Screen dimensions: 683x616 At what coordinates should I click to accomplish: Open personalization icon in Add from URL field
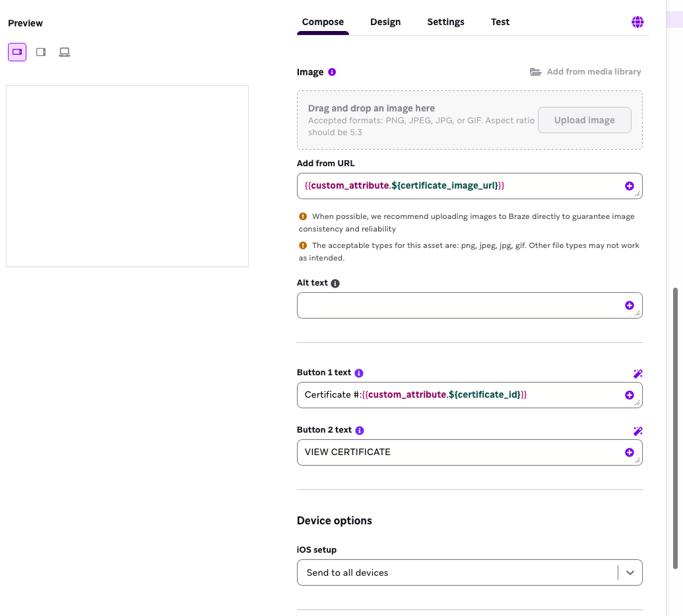630,185
